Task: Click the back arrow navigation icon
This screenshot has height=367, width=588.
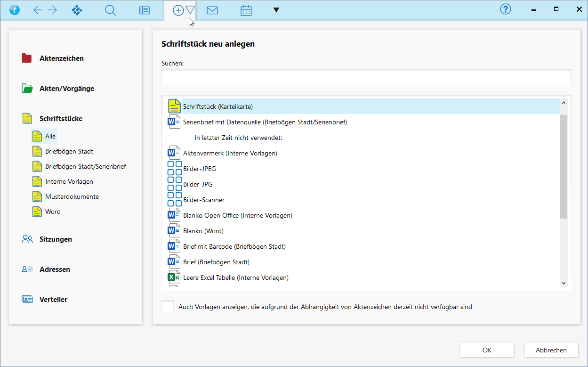Action: [x=38, y=10]
